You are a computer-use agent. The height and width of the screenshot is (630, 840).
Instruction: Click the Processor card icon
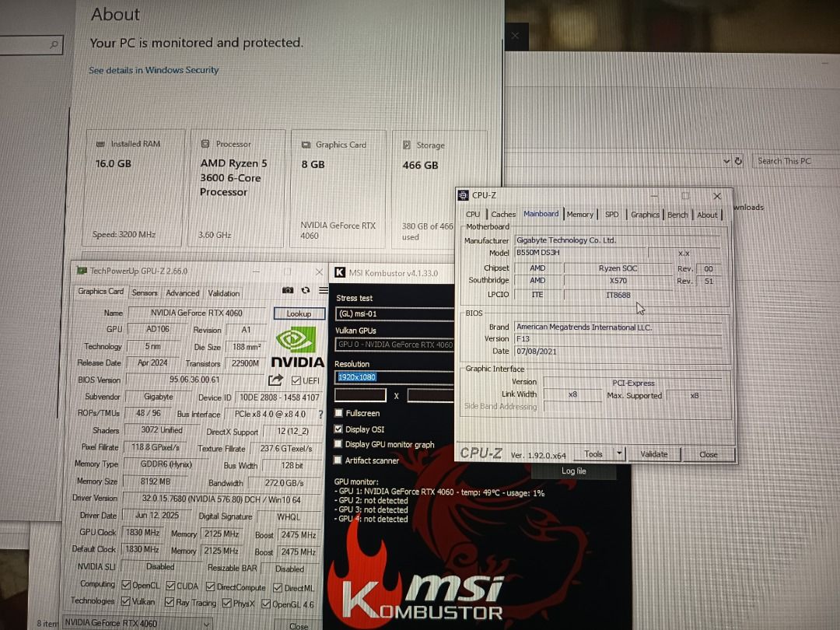tap(205, 144)
